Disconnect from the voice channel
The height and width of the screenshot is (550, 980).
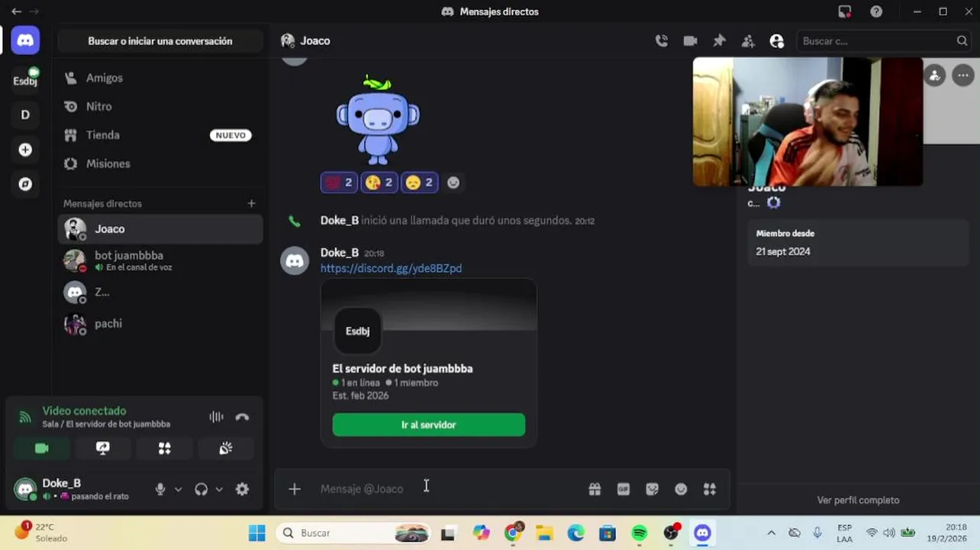242,417
